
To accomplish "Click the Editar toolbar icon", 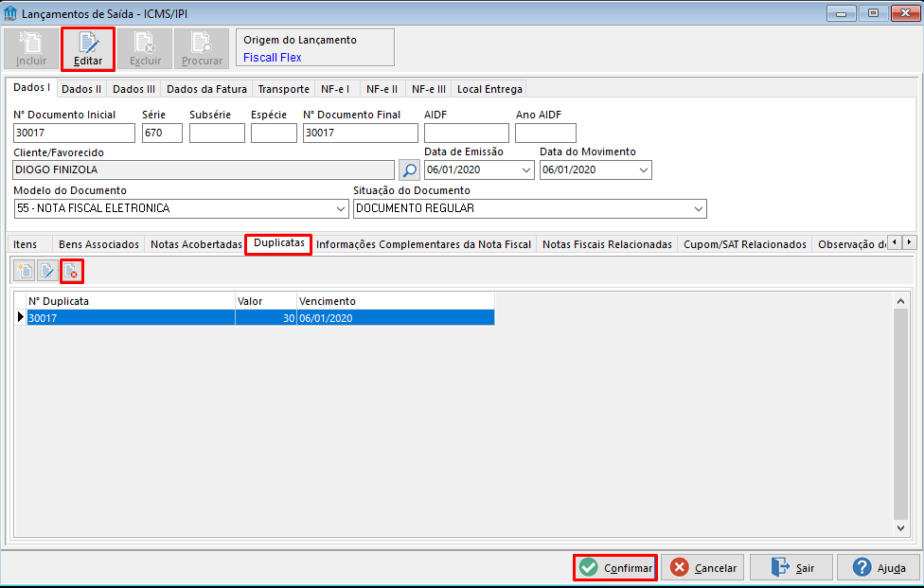I will (88, 49).
